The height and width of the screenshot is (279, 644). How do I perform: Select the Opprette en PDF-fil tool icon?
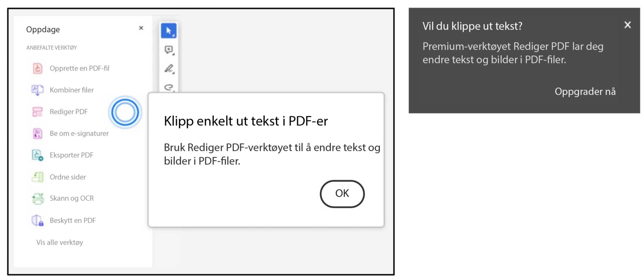tap(37, 68)
